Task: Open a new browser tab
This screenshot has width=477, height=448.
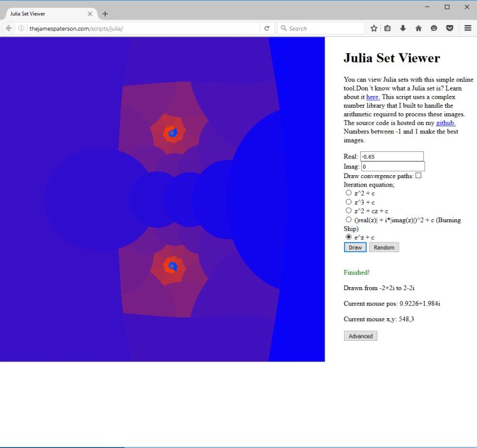Action: (105, 13)
